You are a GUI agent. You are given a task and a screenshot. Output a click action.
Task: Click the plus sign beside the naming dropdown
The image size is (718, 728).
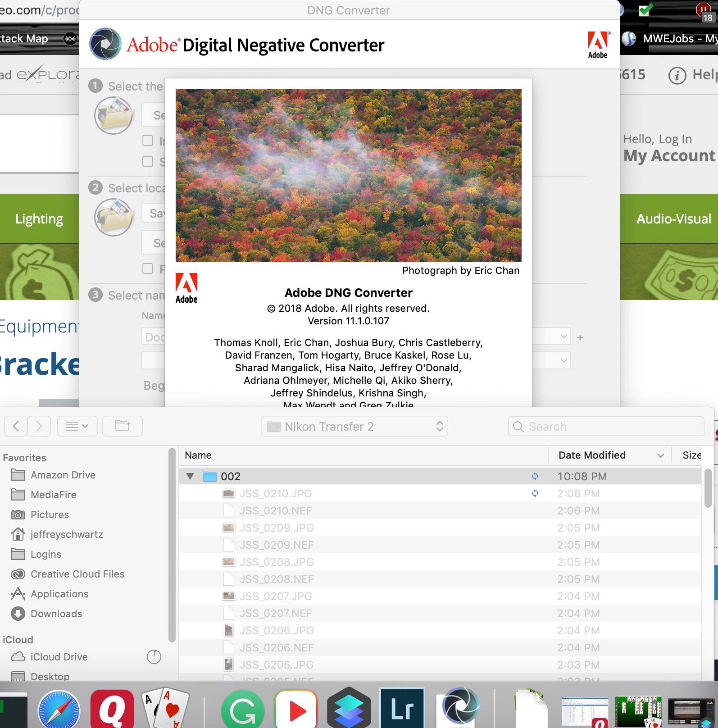[580, 337]
